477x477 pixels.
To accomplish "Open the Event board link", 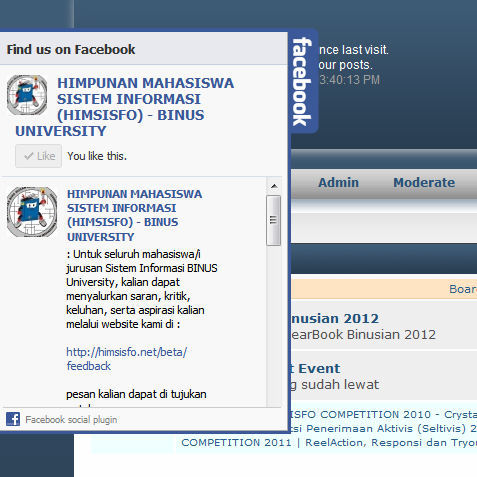I will pyautogui.click(x=315, y=369).
